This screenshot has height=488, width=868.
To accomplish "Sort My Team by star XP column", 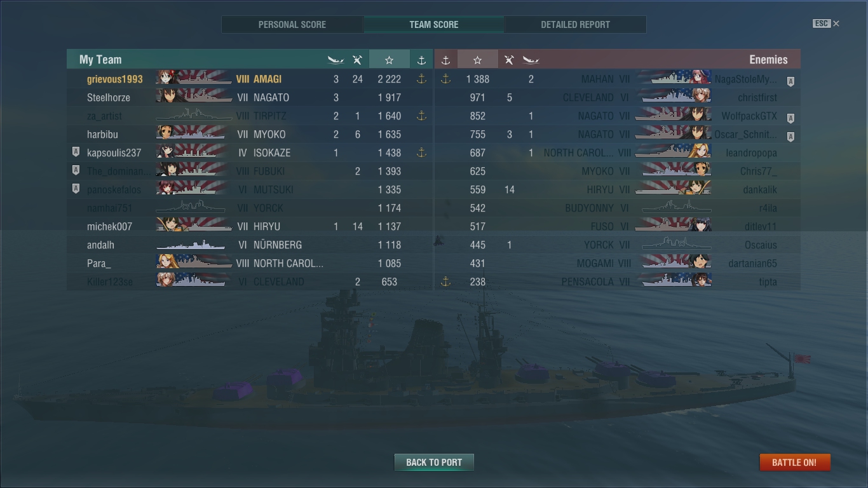I will point(389,59).
